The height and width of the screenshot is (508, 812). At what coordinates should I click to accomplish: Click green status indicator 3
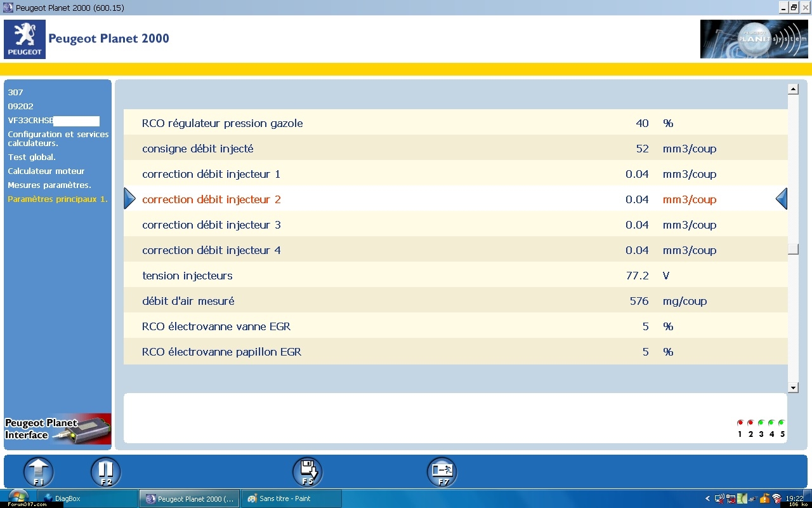(x=761, y=422)
